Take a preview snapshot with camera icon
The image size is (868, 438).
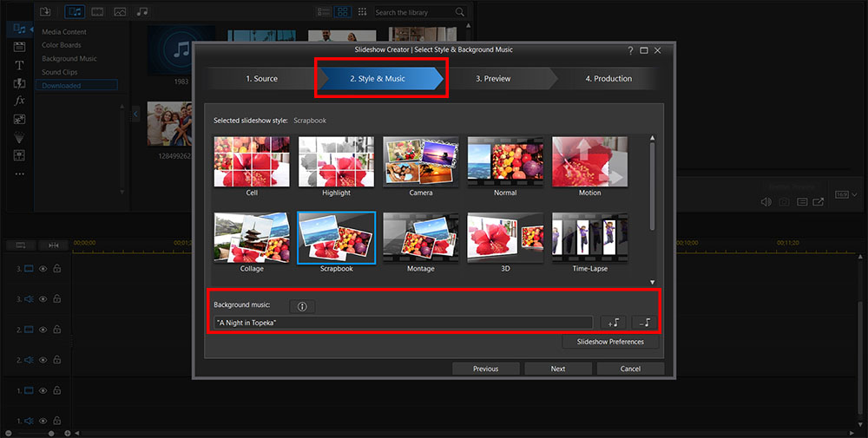click(784, 202)
